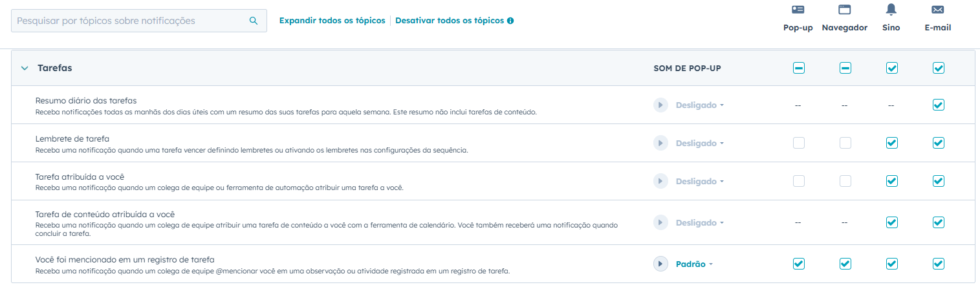The image size is (980, 287).
Task: Click the Pop-up column icon
Action: 798,10
